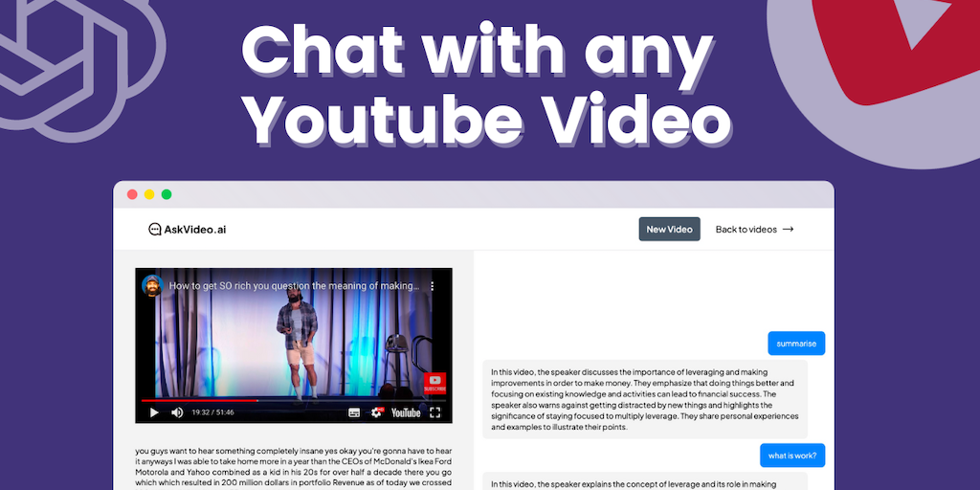Click the transcript text below the video

click(293, 467)
